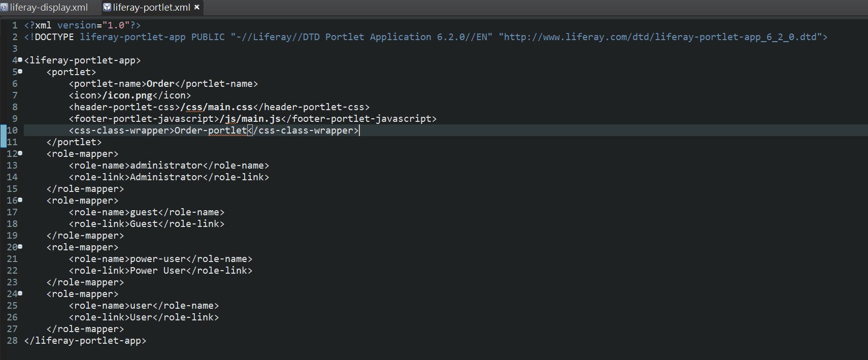Click role-name value guest

[x=144, y=212]
